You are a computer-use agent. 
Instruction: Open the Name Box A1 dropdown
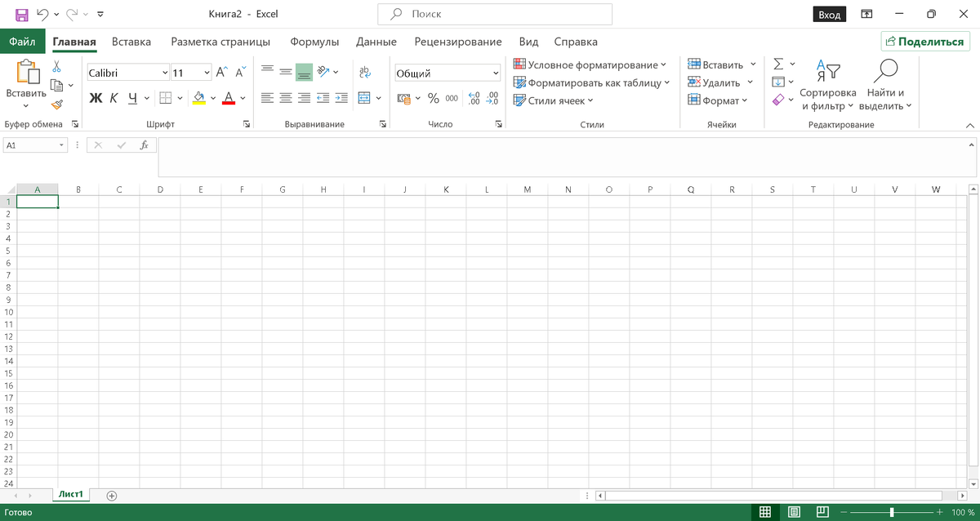(x=62, y=145)
